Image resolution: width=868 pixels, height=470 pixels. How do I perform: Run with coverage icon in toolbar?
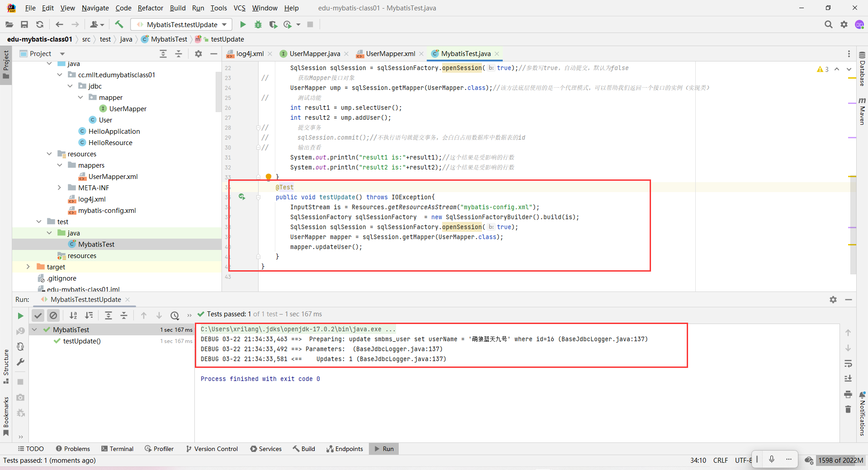(273, 24)
